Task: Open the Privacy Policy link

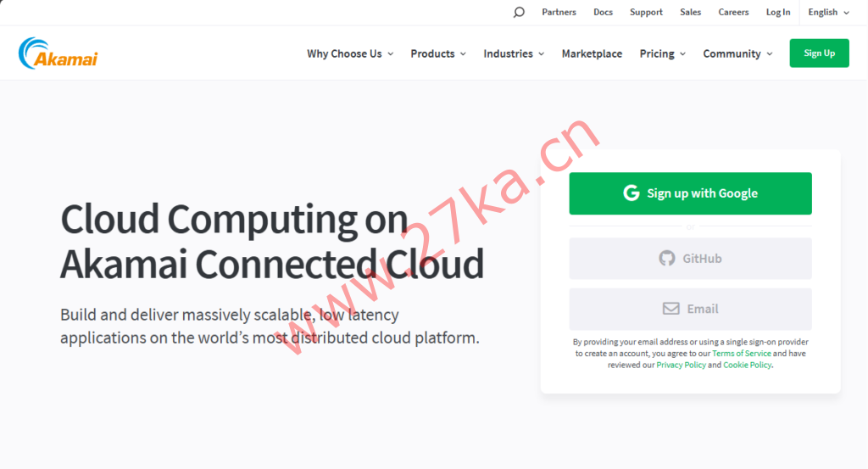Action: click(x=681, y=365)
